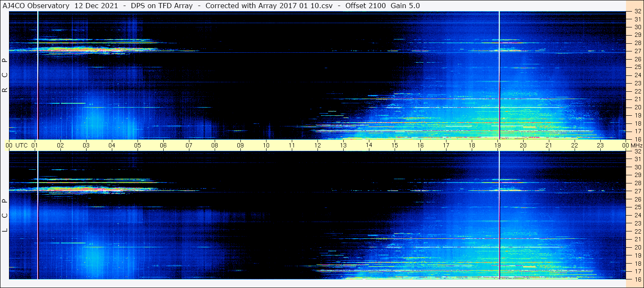644x288 pixels.
Task: Select 32 MHz label in upper panel
Action: click(637, 12)
